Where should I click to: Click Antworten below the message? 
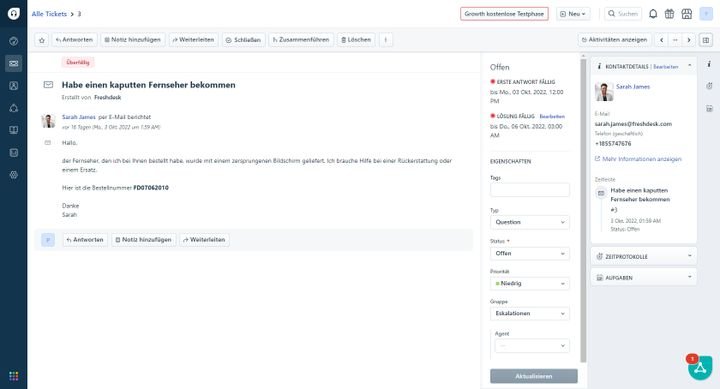[85, 240]
